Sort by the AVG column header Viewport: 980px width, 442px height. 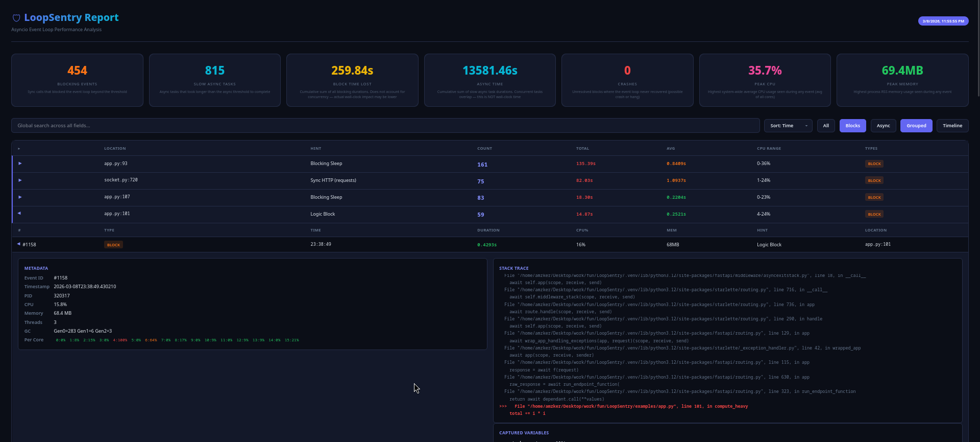[671, 149]
